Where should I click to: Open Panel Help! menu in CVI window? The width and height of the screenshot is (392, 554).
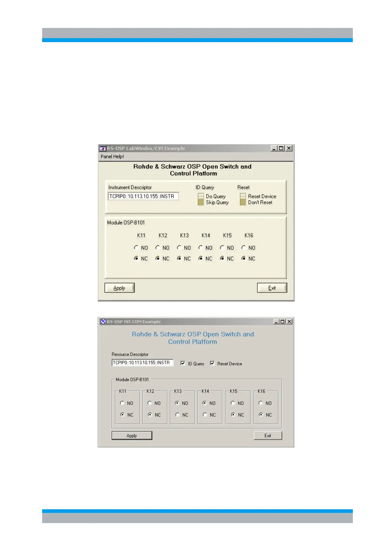pos(112,157)
